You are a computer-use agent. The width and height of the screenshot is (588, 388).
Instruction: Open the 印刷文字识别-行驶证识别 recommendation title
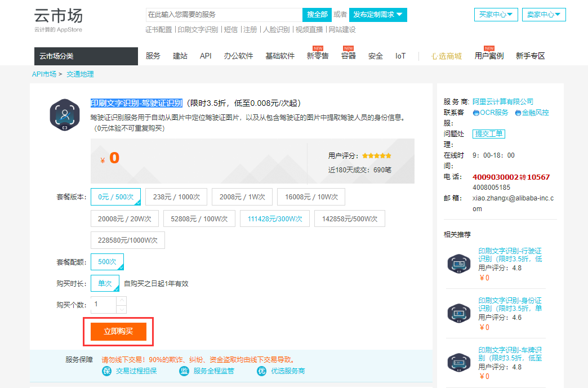510,255
